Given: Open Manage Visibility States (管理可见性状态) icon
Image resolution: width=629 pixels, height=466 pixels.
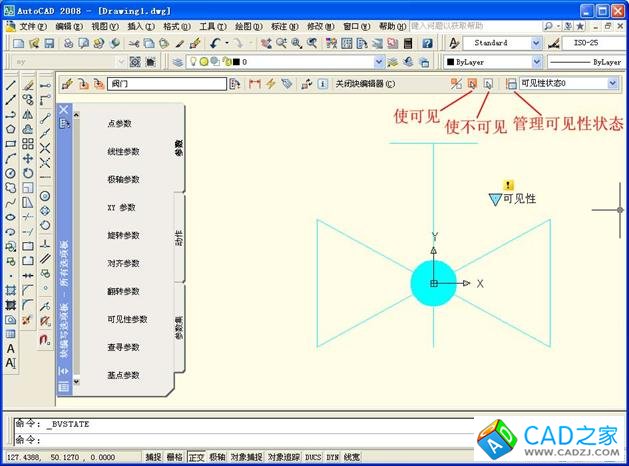Looking at the screenshot, I should pos(512,84).
